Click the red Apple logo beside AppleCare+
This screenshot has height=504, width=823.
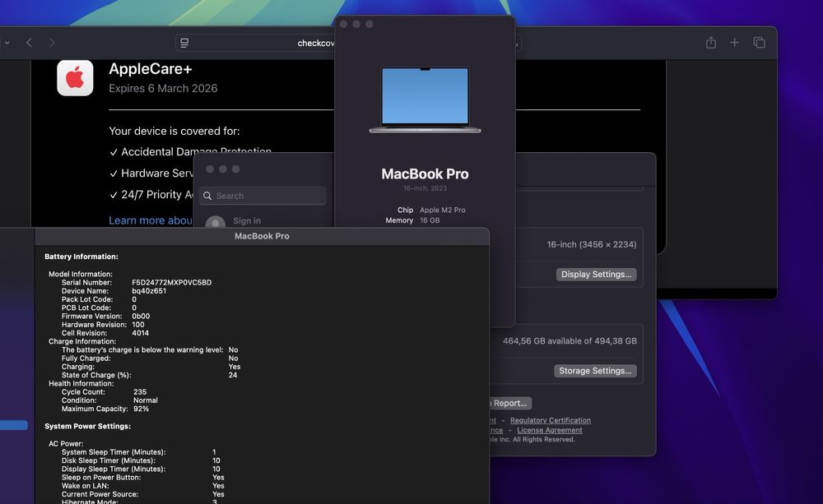(x=75, y=78)
